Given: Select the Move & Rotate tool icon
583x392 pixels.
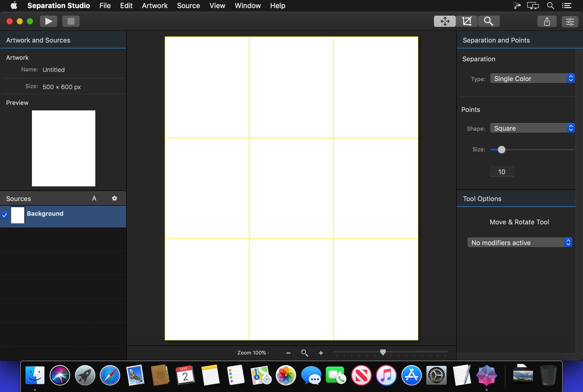Looking at the screenshot, I should pos(445,21).
